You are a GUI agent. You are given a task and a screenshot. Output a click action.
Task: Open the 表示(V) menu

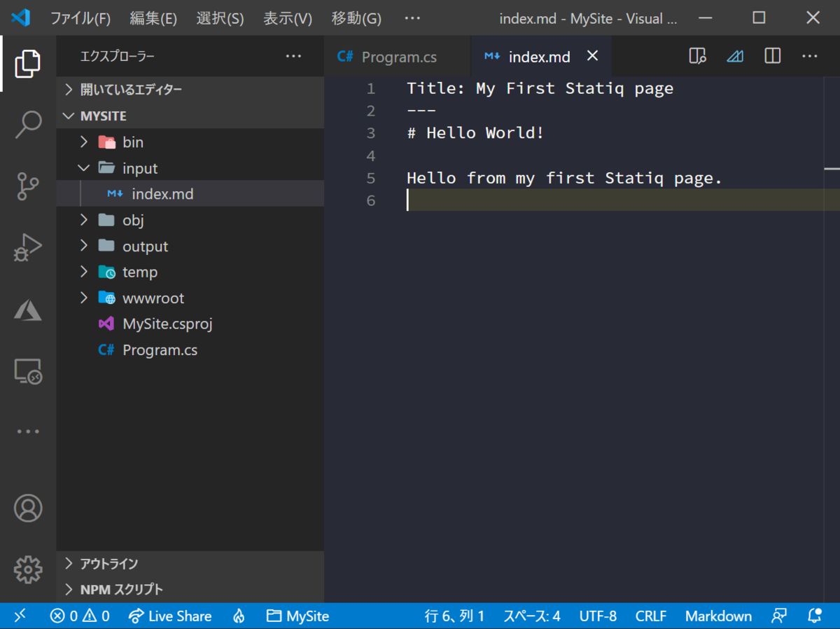tap(288, 19)
